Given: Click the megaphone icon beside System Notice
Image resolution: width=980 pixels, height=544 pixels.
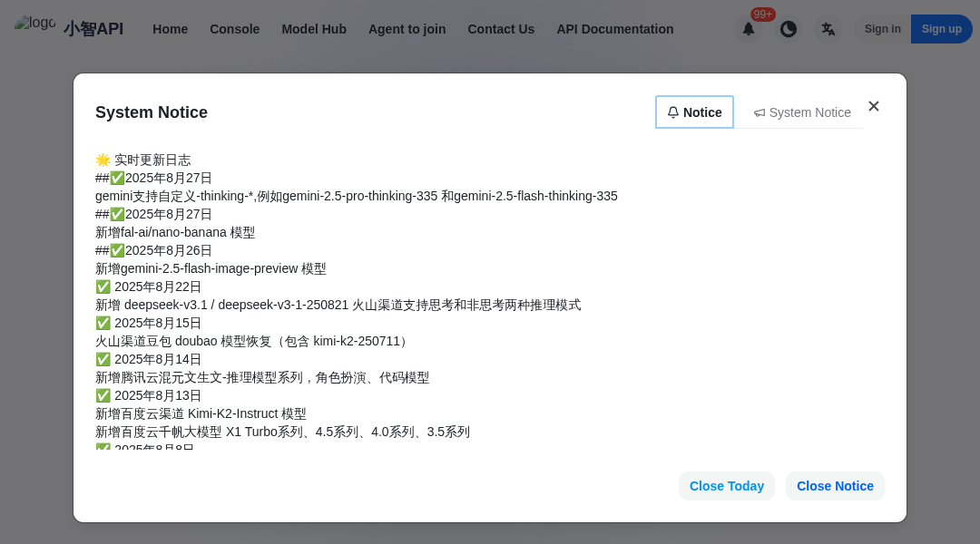Looking at the screenshot, I should click(759, 112).
